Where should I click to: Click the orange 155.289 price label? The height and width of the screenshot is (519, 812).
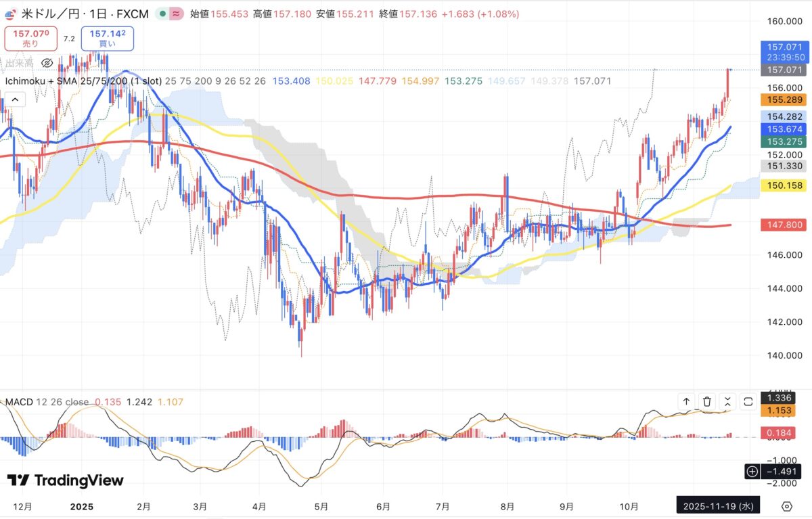[x=783, y=99]
